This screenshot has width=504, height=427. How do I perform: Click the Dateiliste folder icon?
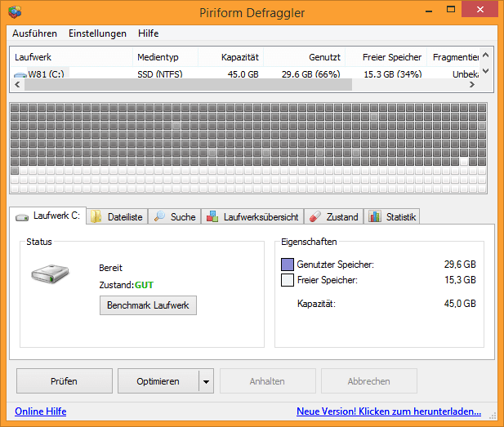96,216
